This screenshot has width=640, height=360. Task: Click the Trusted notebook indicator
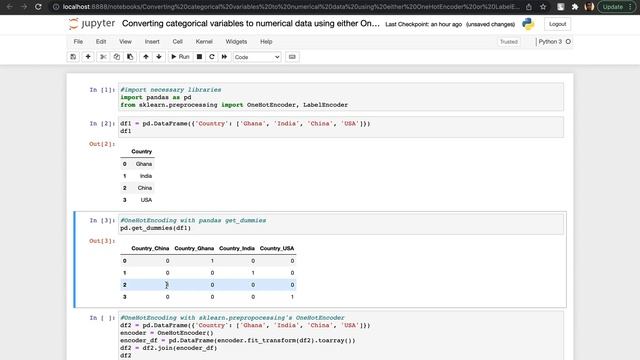pyautogui.click(x=509, y=42)
